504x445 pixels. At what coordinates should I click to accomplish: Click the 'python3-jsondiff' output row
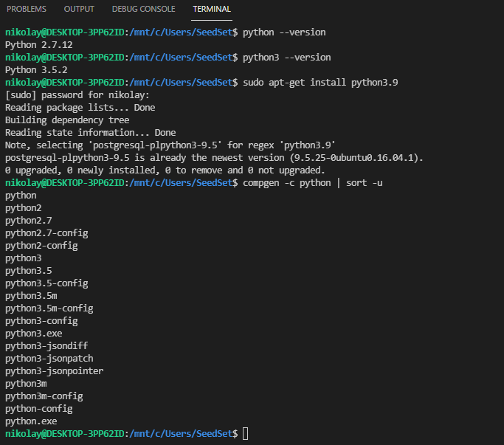(46, 345)
